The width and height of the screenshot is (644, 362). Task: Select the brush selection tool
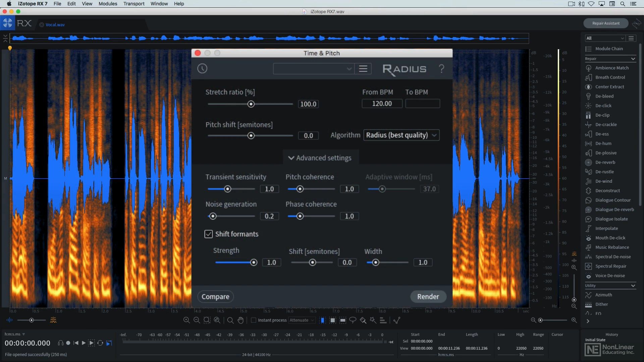[363, 320]
